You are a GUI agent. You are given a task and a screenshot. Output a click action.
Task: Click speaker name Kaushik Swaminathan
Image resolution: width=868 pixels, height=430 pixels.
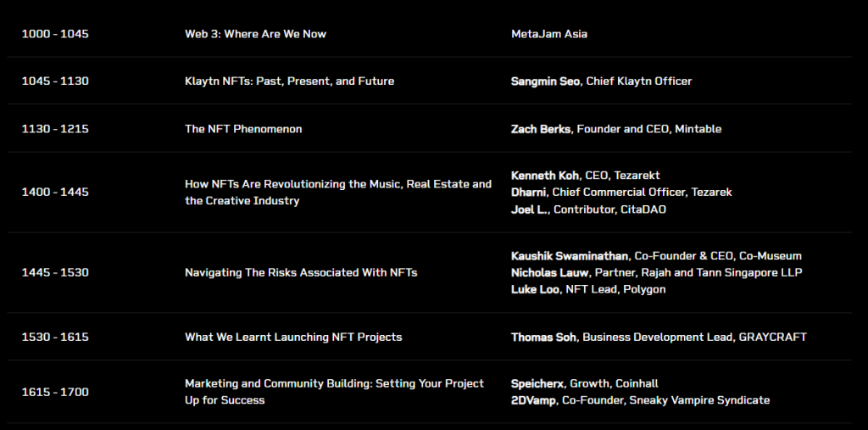tap(570, 255)
